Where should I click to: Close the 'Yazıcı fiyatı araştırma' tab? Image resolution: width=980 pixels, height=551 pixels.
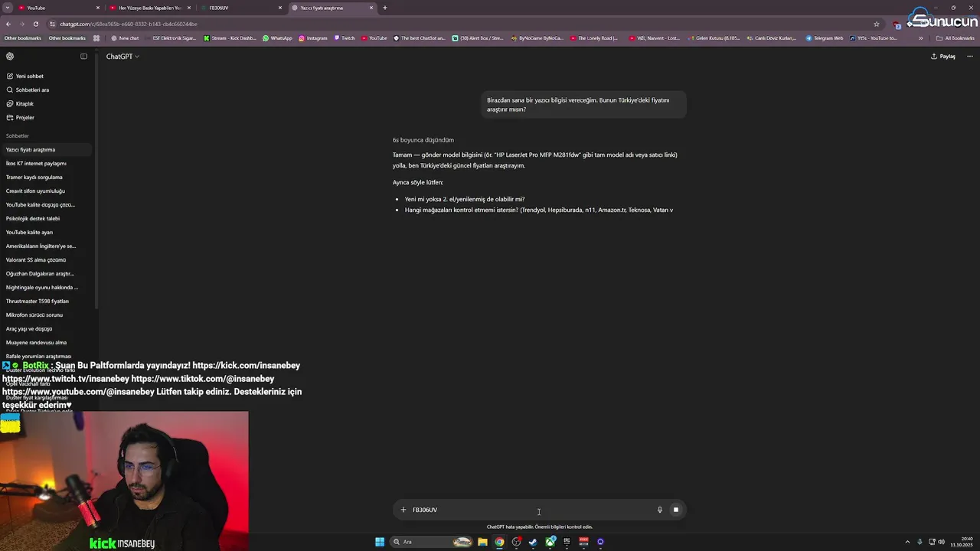click(x=371, y=8)
